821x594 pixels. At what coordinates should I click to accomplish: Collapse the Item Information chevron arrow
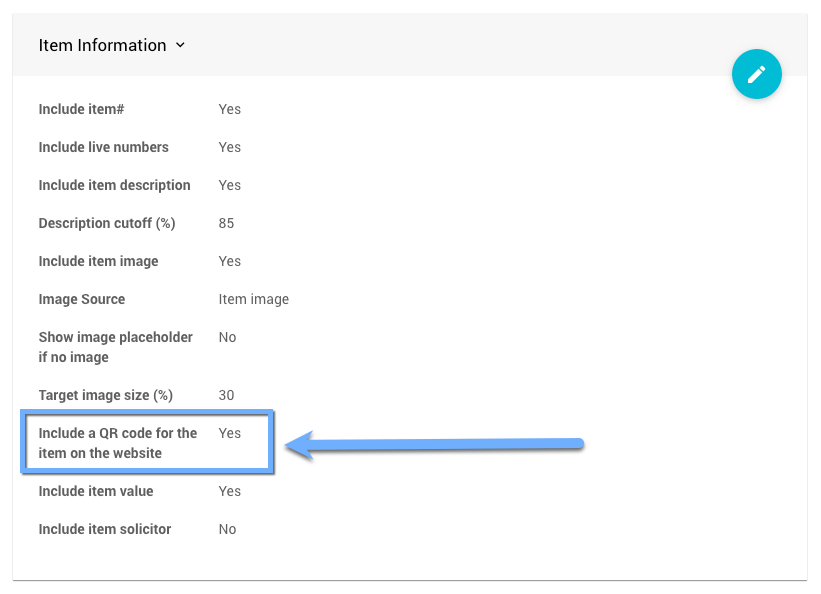click(180, 45)
